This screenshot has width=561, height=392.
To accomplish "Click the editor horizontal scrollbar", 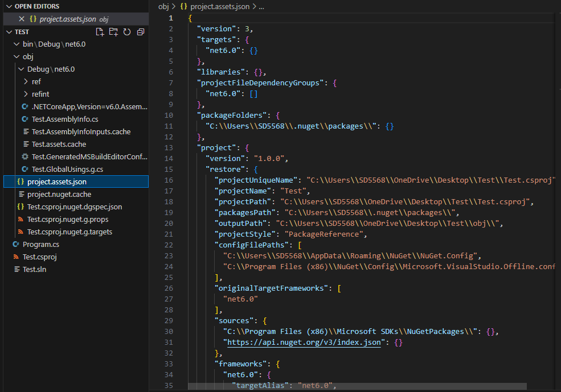I will [357, 386].
